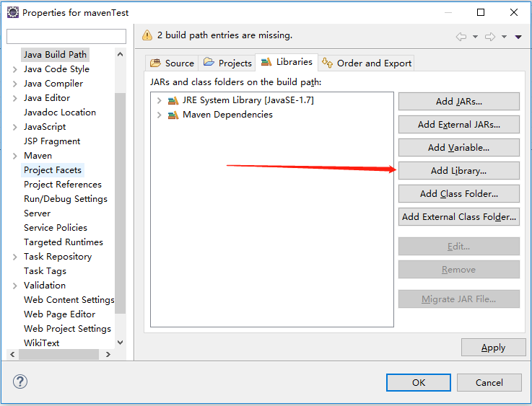Screen dimensions: 532x406
Task: Click the sidebar scroll right arrow
Action: (108, 355)
